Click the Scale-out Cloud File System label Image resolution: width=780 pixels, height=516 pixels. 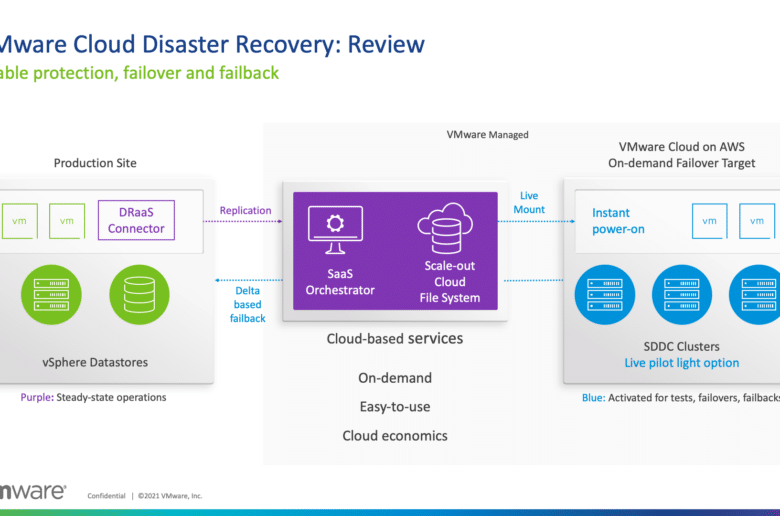click(x=450, y=282)
